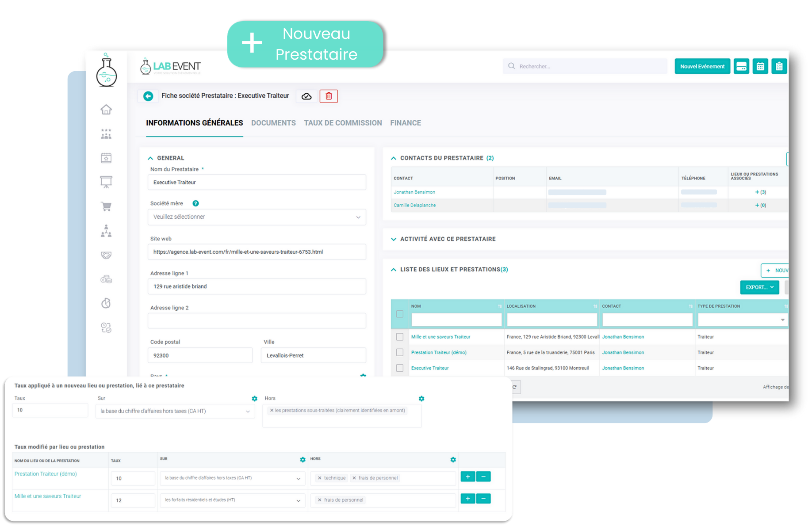Collapse the Contacts du prestataire section
This screenshot has height=526, width=812.
coord(394,158)
